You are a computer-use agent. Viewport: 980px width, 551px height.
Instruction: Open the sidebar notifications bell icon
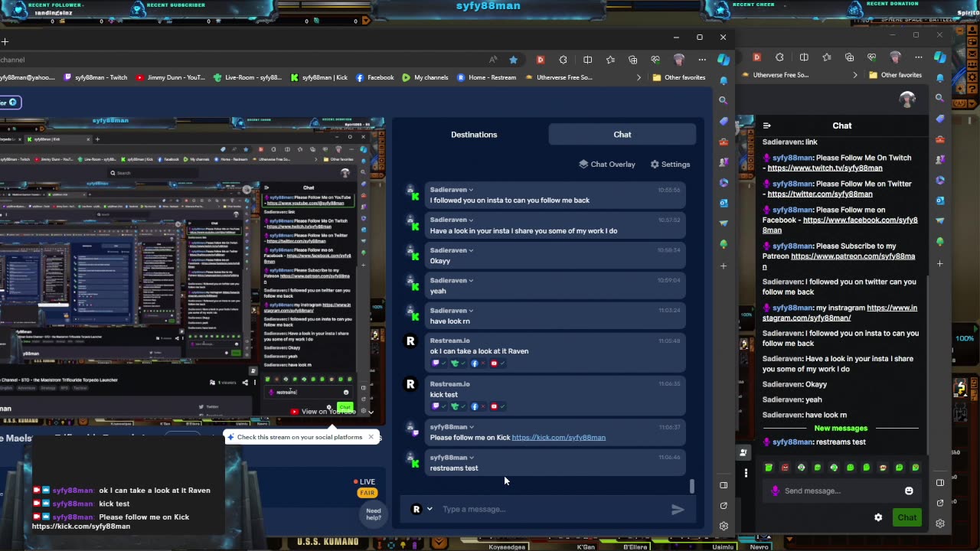[x=724, y=80]
